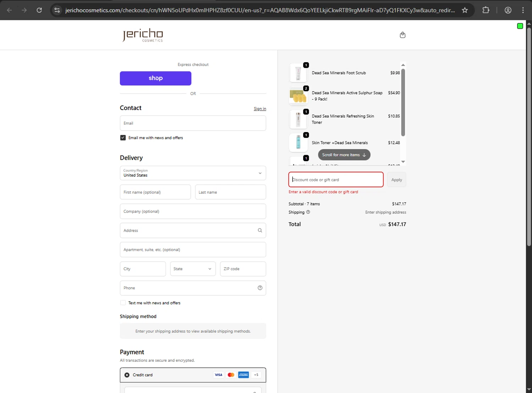The image size is (532, 393).
Task: Click the Mastercard logo
Action: pyautogui.click(x=231, y=375)
